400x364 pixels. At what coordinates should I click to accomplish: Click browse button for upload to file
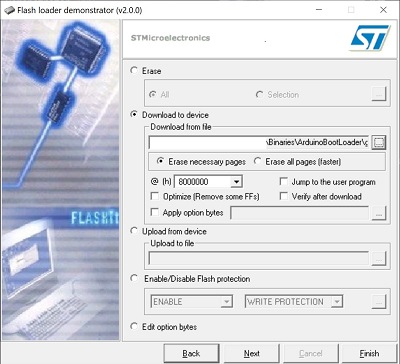(379, 258)
